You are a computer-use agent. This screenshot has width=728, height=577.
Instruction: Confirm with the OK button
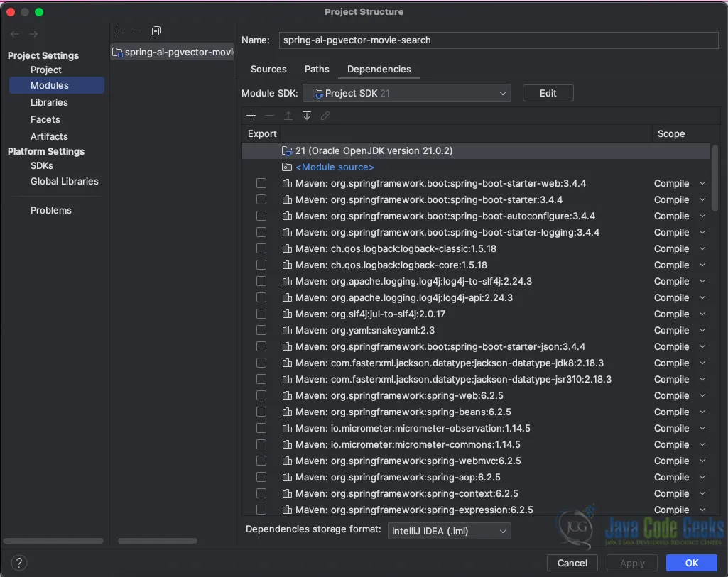[691, 563]
